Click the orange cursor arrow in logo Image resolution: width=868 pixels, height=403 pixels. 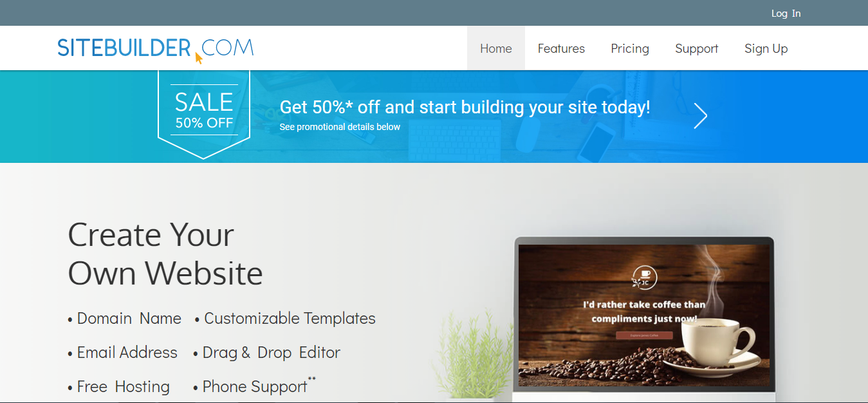(x=199, y=58)
